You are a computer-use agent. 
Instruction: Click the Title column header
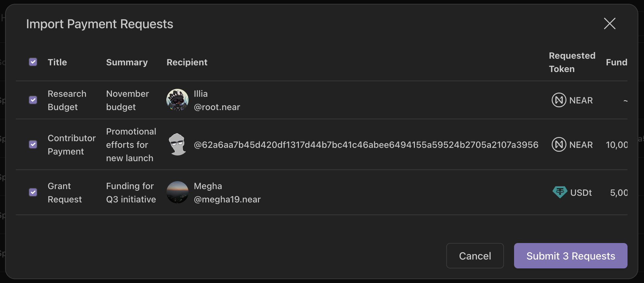click(57, 62)
